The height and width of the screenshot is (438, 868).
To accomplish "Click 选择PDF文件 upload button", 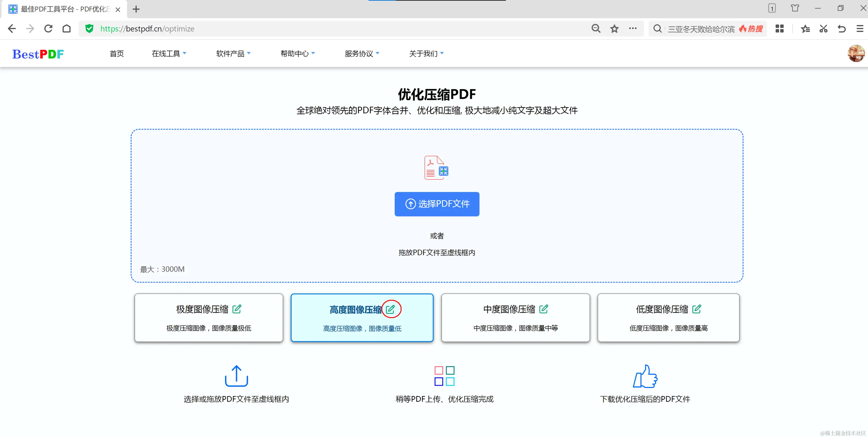I will [437, 204].
